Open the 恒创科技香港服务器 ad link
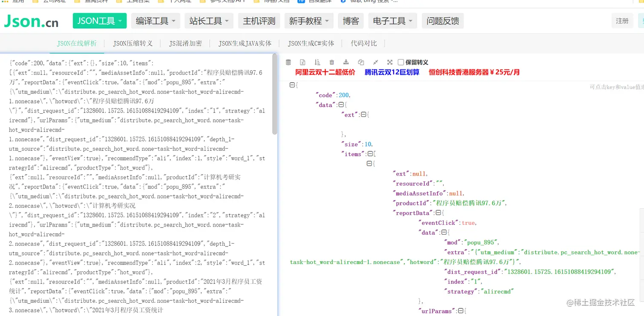 (x=474, y=72)
